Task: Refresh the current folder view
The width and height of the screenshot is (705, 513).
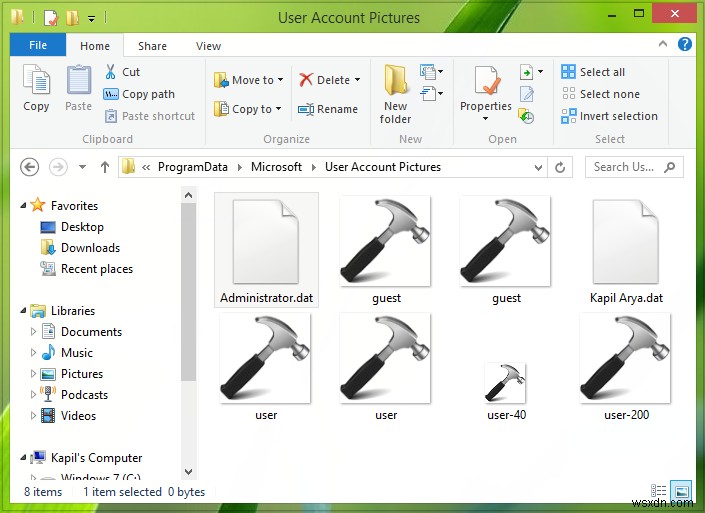Action: [560, 167]
